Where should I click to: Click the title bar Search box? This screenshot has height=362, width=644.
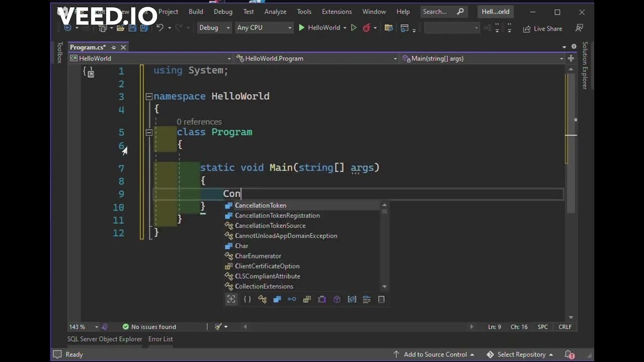pos(443,12)
